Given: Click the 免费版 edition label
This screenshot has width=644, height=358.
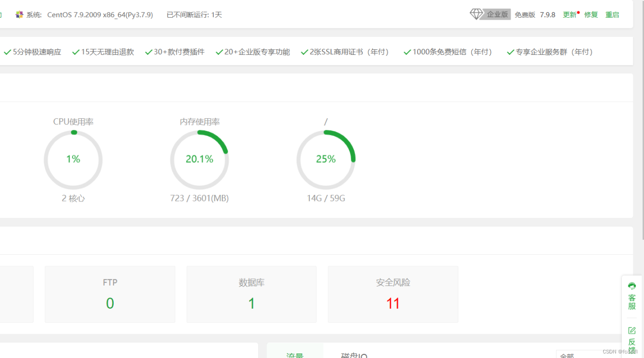Looking at the screenshot, I should (525, 15).
